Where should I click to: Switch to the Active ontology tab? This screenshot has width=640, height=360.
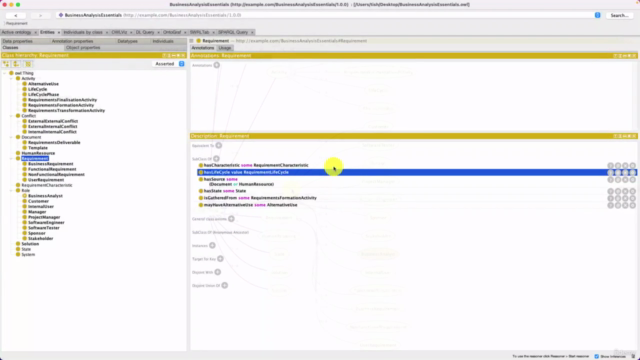[16, 32]
